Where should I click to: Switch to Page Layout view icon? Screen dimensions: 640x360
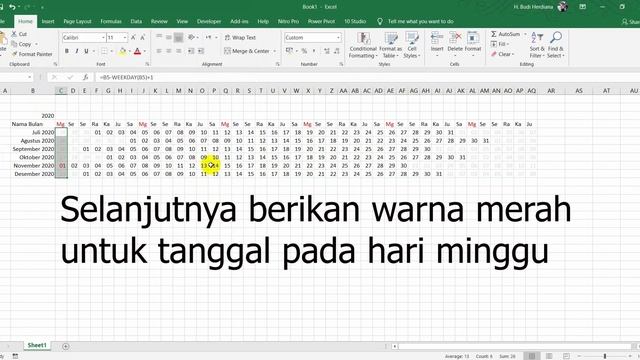549,356
